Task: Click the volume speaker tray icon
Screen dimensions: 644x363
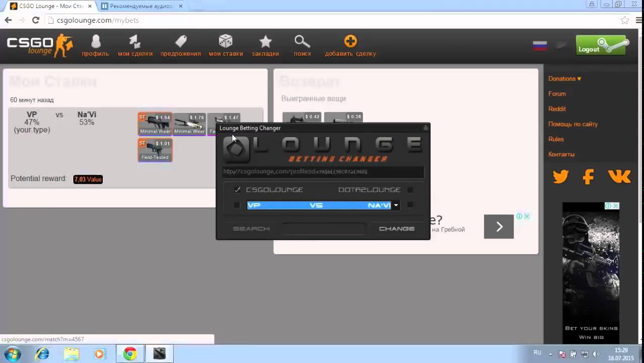Action: click(596, 354)
